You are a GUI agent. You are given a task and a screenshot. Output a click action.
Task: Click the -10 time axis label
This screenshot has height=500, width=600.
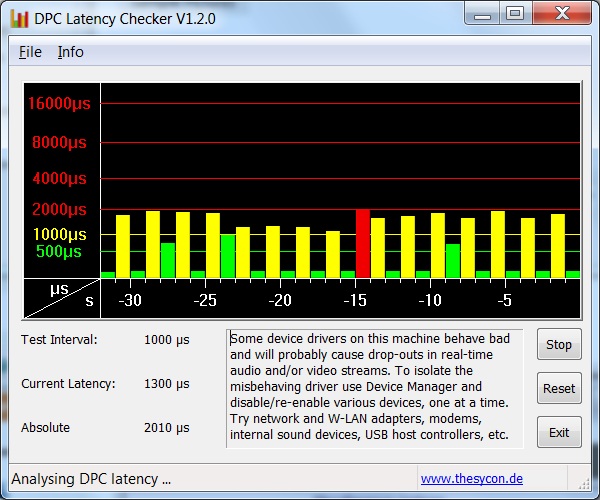point(430,300)
